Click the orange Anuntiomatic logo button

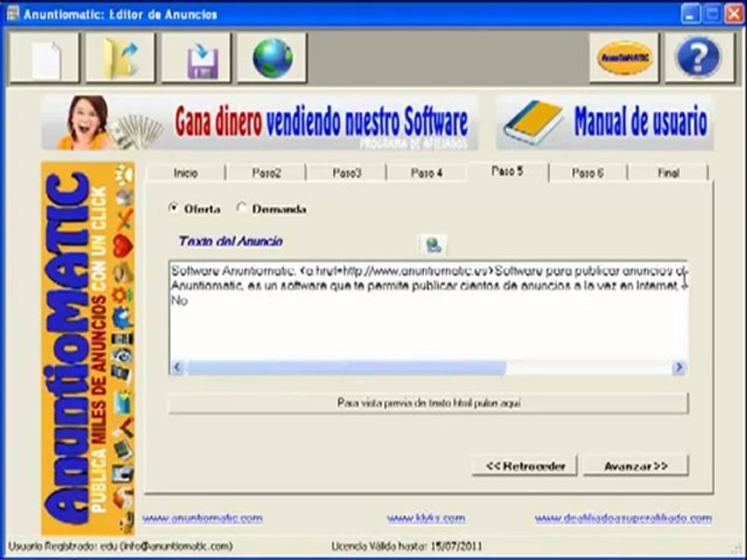click(x=624, y=58)
